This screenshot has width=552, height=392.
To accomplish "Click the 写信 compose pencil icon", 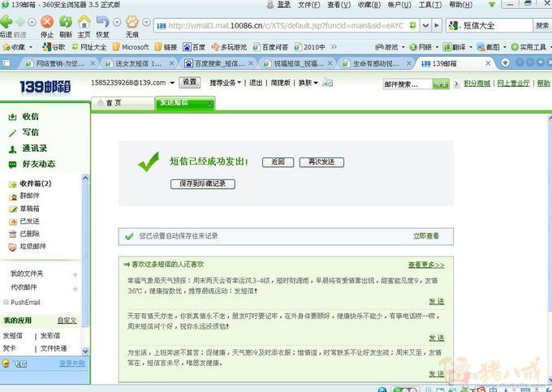I will pos(12,133).
